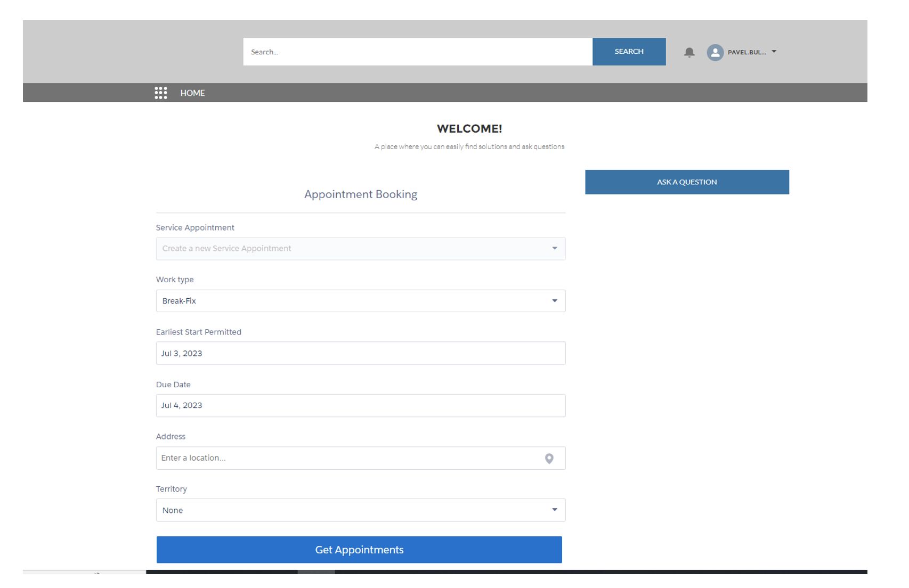This screenshot has height=588, width=909.
Task: Click the caret next to PAVEL.BUL... username
Action: [x=774, y=52]
